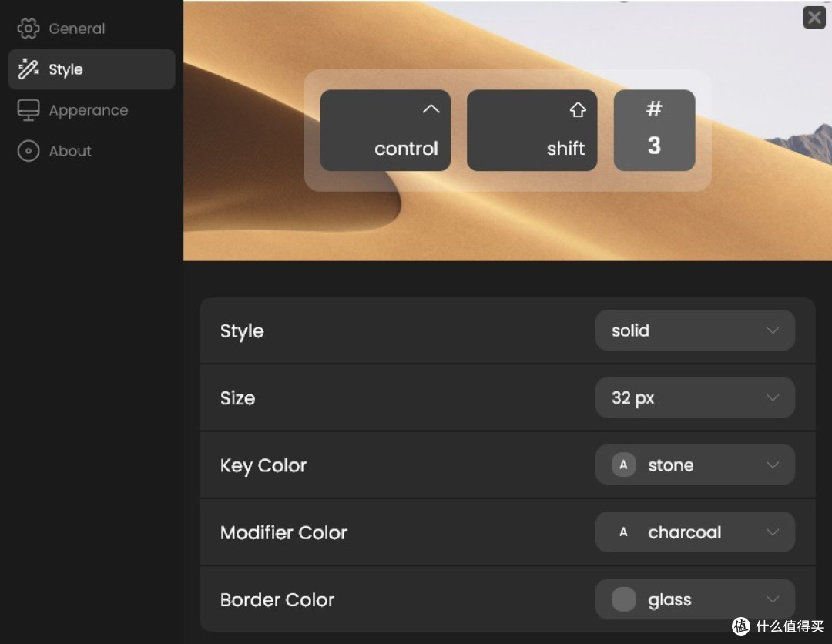The image size is (832, 644).
Task: Click the stone color swatch circle
Action: click(623, 465)
